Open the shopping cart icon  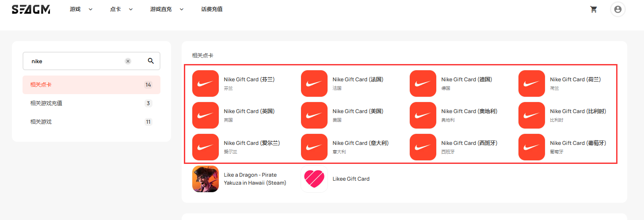pyautogui.click(x=594, y=9)
